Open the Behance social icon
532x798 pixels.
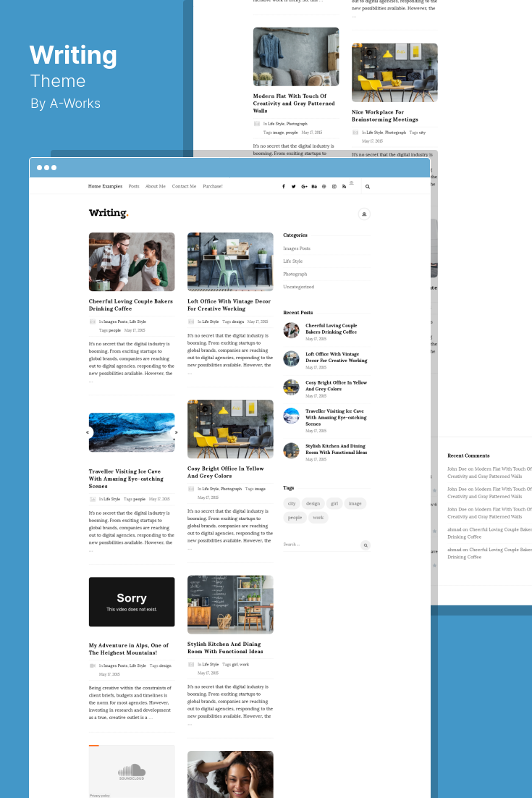(314, 187)
